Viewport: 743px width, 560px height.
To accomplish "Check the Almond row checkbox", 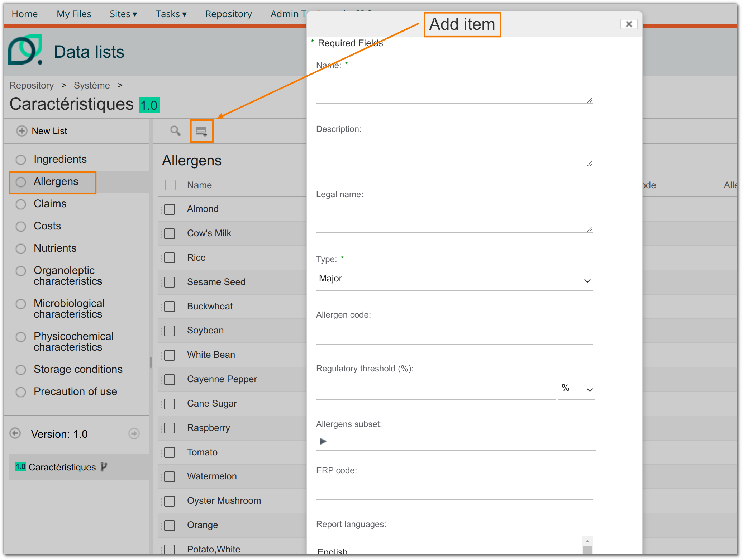I will (170, 209).
